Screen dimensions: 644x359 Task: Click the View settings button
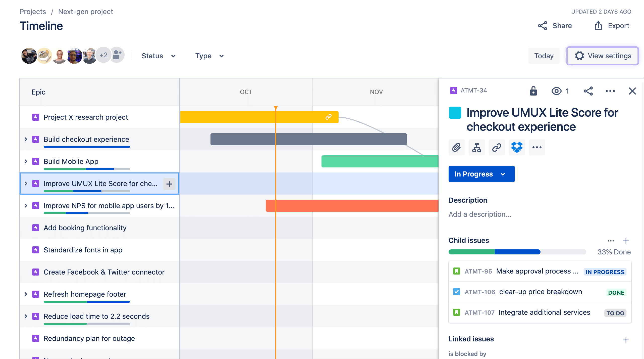coord(603,56)
